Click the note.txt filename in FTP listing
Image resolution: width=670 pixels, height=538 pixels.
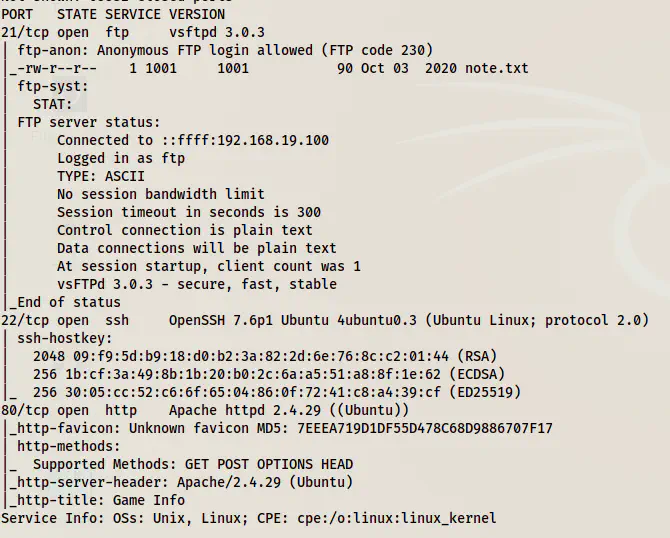pos(497,68)
